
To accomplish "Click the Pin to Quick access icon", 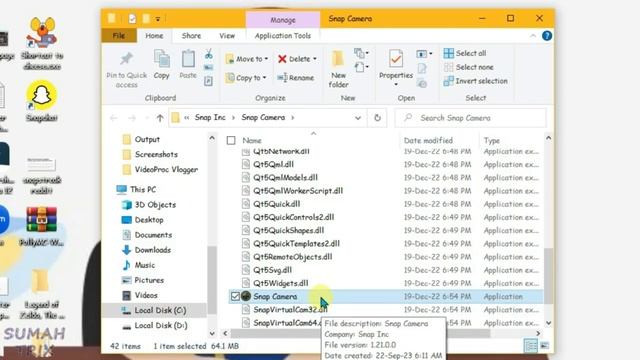I will tap(126, 59).
